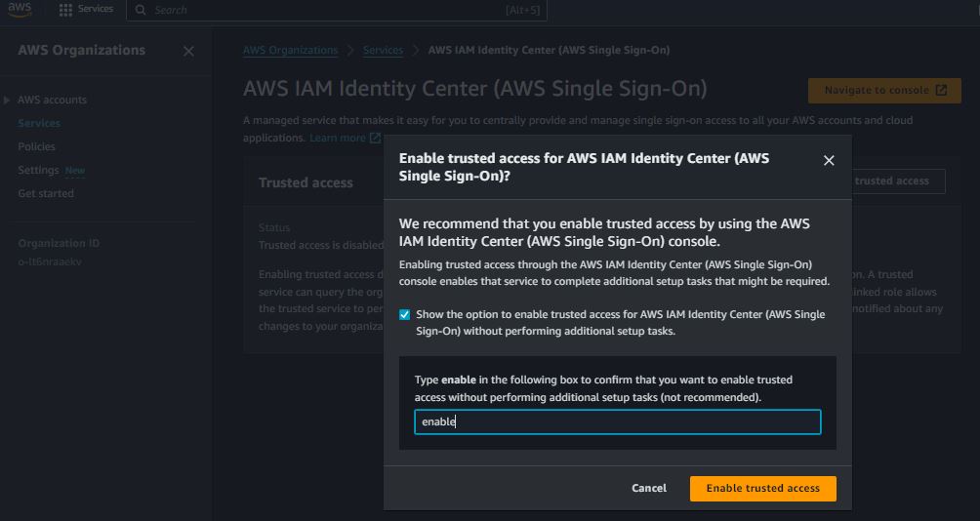Viewport: 980px width, 521px height.
Task: Click the AWS logo icon
Action: click(x=20, y=10)
